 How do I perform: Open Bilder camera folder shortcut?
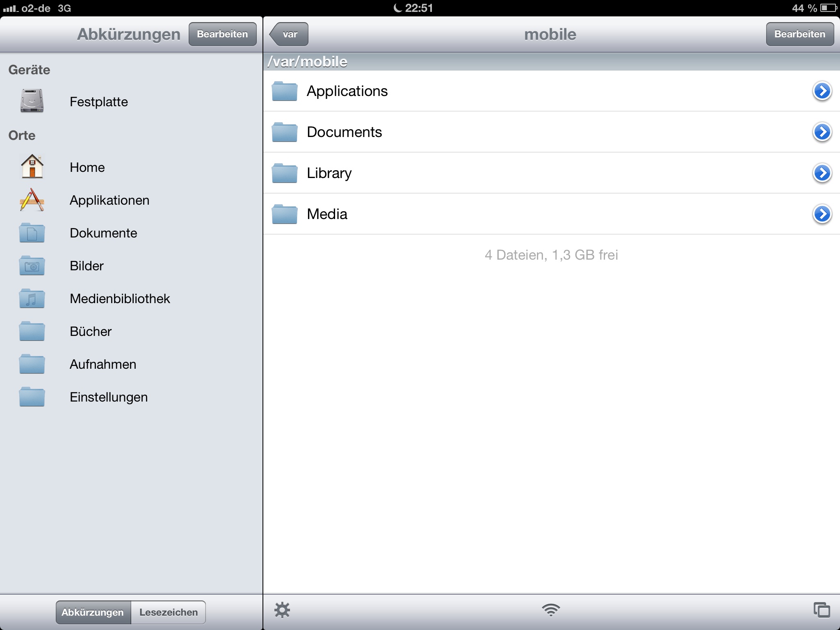[32, 266]
